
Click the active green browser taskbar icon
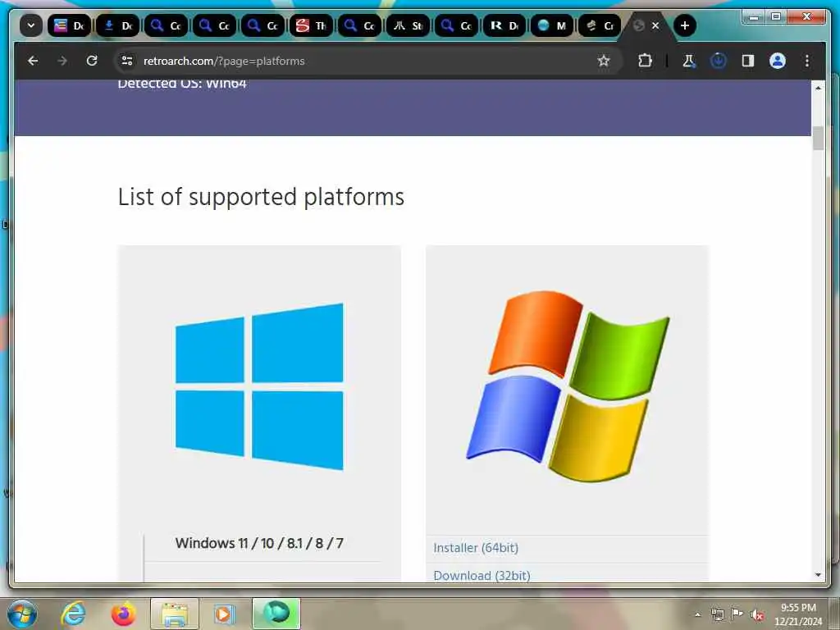pyautogui.click(x=276, y=614)
